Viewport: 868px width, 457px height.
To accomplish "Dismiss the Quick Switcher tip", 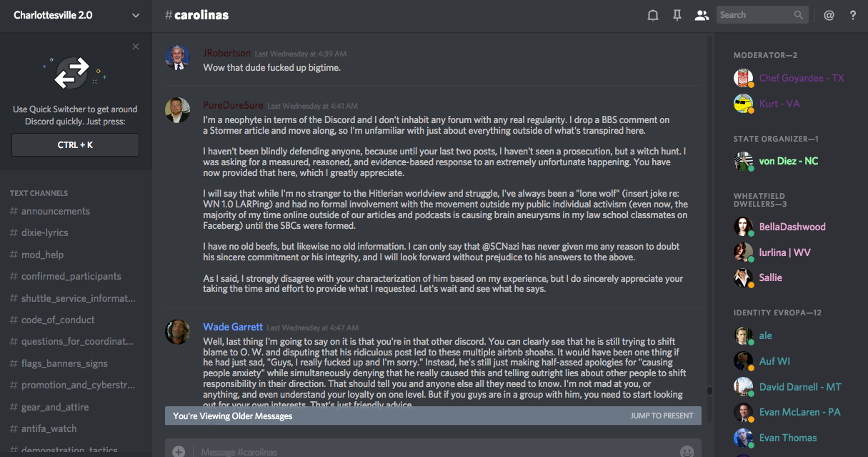I will (x=136, y=46).
